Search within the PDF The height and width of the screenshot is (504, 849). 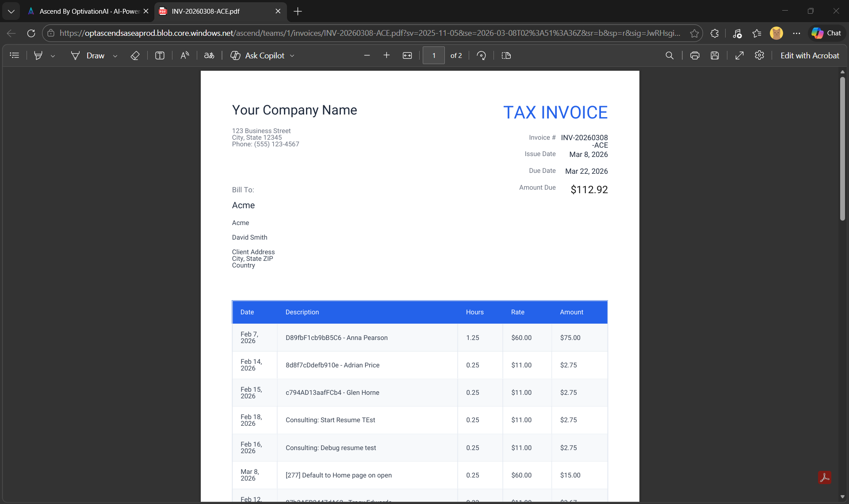click(670, 55)
